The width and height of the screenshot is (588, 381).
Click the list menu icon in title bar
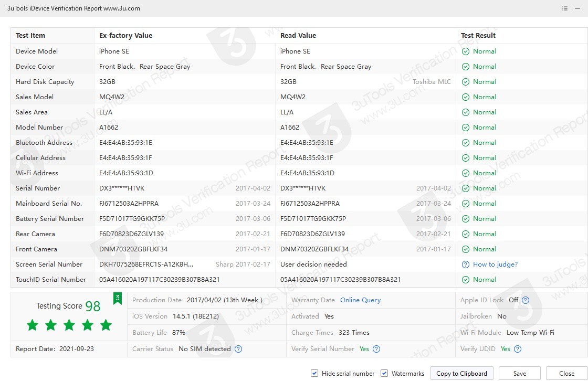point(565,8)
